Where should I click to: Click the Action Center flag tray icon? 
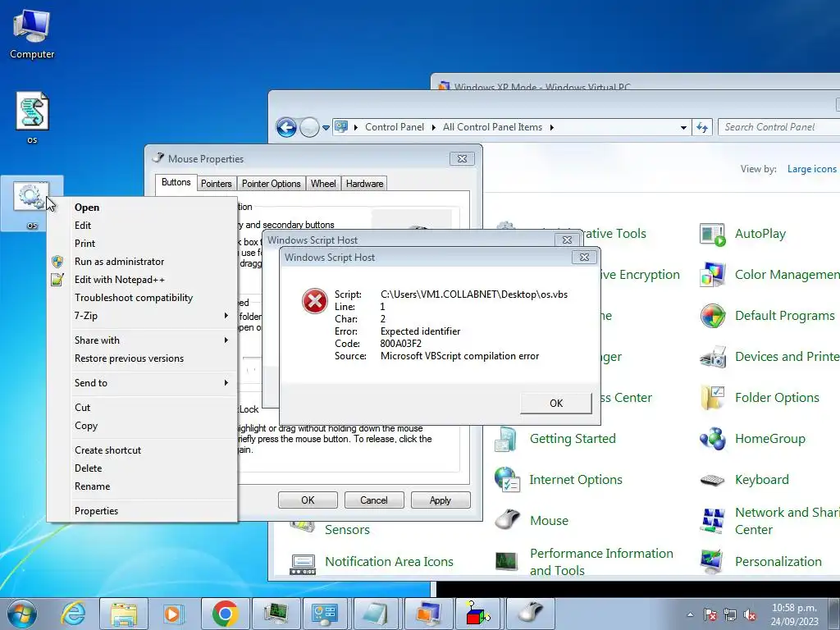pyautogui.click(x=710, y=614)
